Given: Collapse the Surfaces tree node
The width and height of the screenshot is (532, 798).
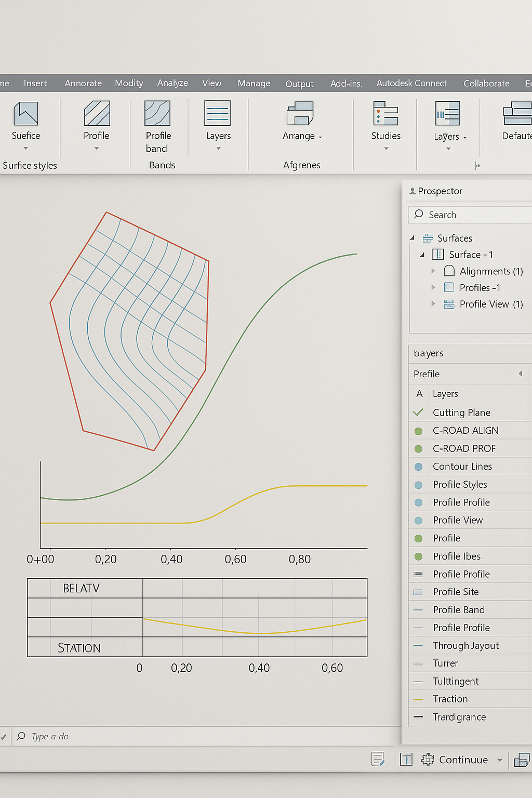Looking at the screenshot, I should [413, 238].
